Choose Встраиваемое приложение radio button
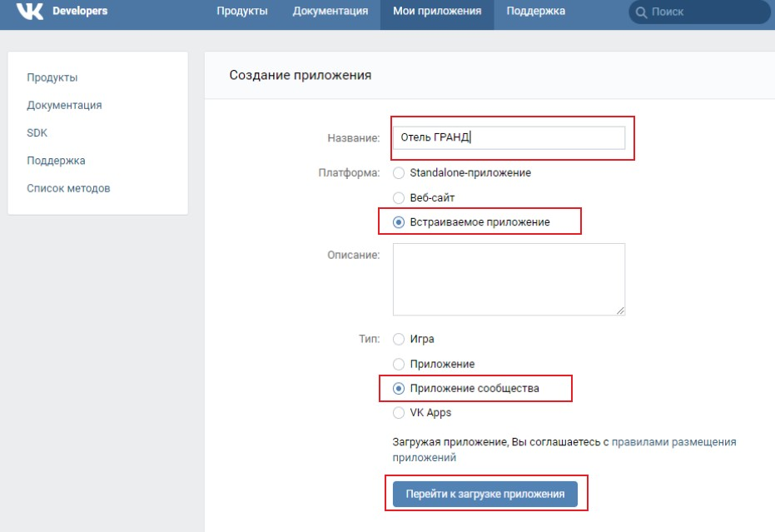 399,222
